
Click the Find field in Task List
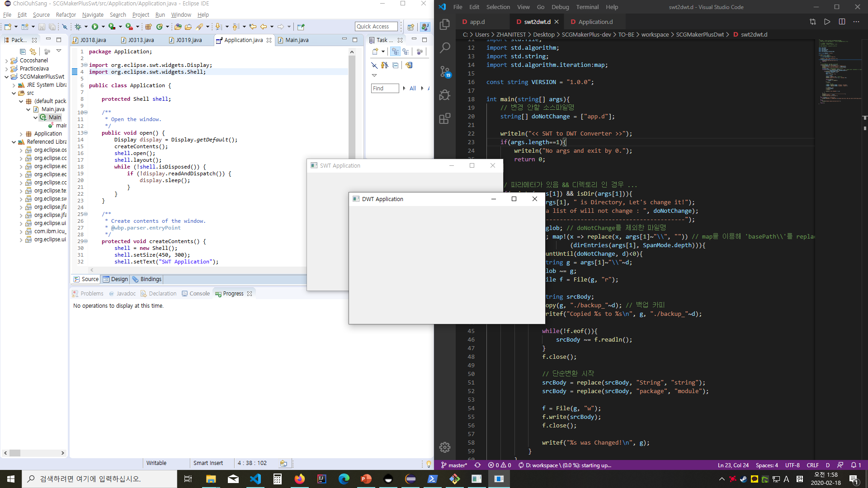(385, 88)
